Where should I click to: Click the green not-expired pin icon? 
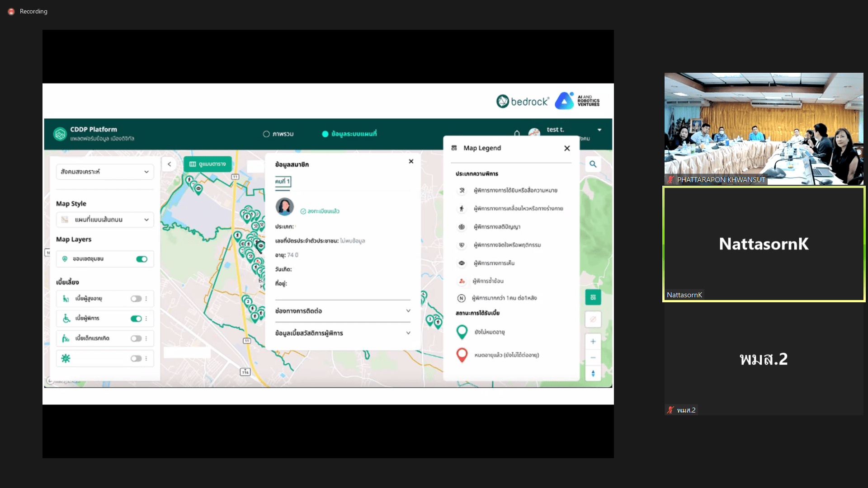click(462, 332)
